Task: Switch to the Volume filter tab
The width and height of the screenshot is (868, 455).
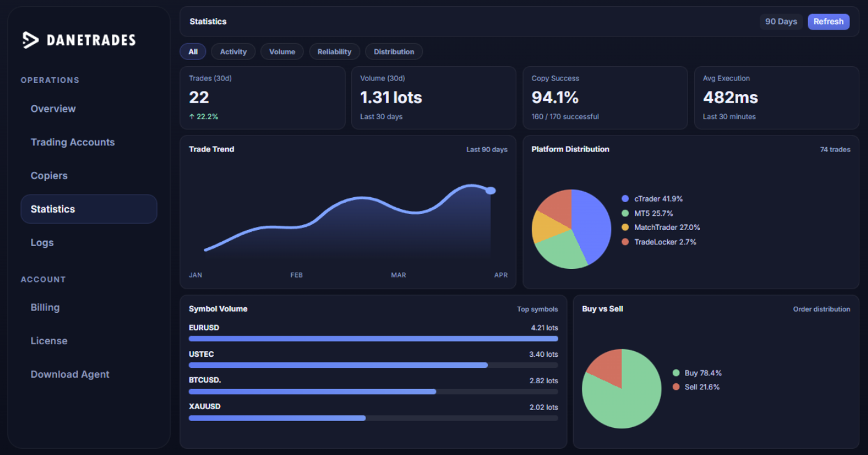Action: coord(282,52)
